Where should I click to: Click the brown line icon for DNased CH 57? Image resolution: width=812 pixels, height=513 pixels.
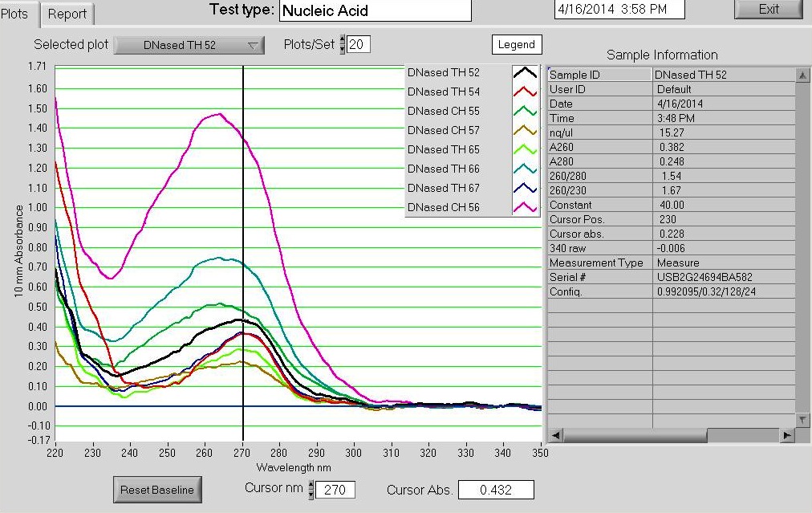coord(525,131)
